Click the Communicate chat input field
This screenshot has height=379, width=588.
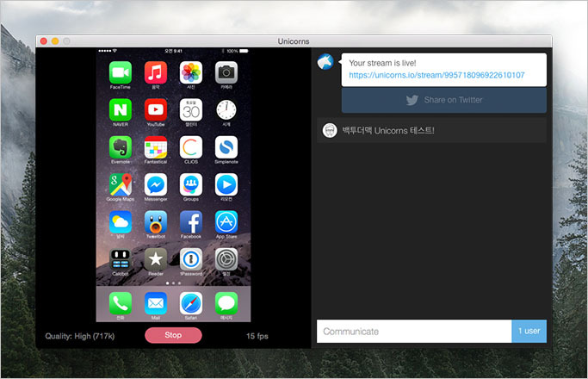(x=414, y=332)
